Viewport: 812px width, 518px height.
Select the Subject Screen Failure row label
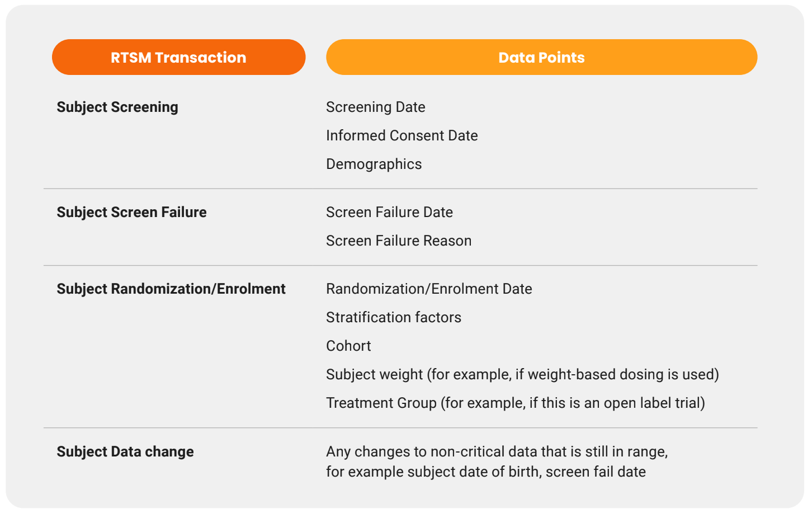(131, 212)
